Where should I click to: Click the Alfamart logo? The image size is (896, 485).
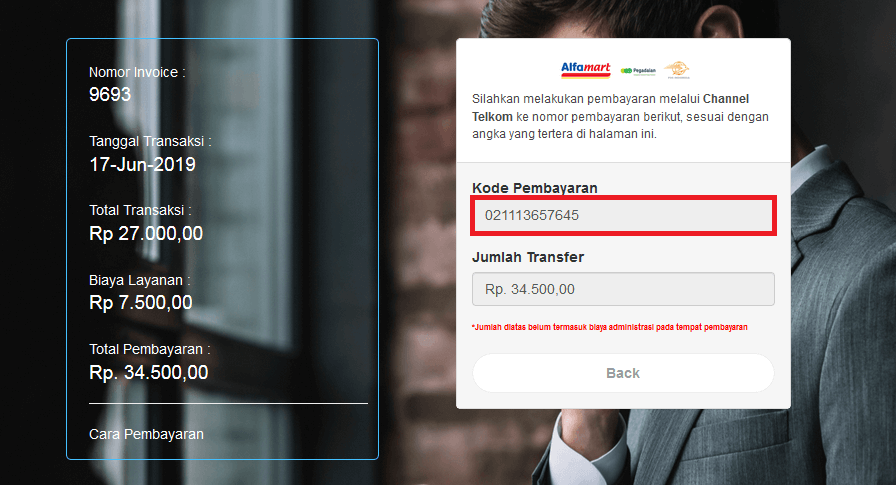(586, 70)
